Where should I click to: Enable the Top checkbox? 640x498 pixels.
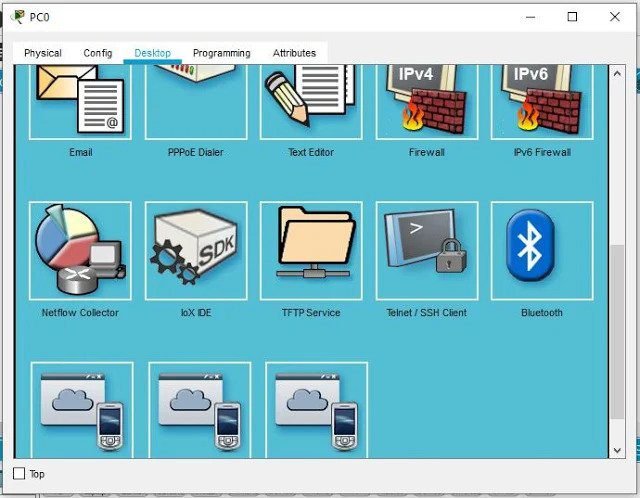click(x=20, y=474)
